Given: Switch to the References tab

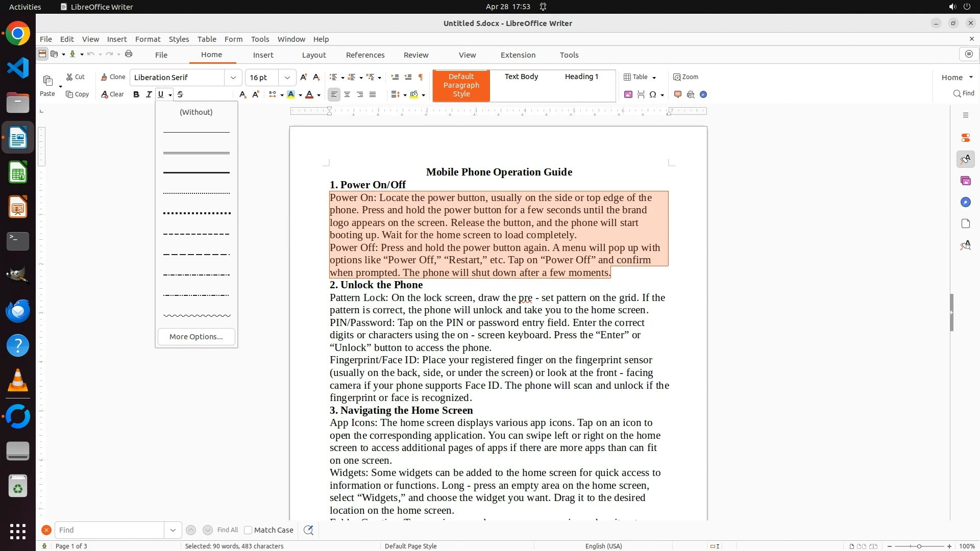Looking at the screenshot, I should click(365, 55).
